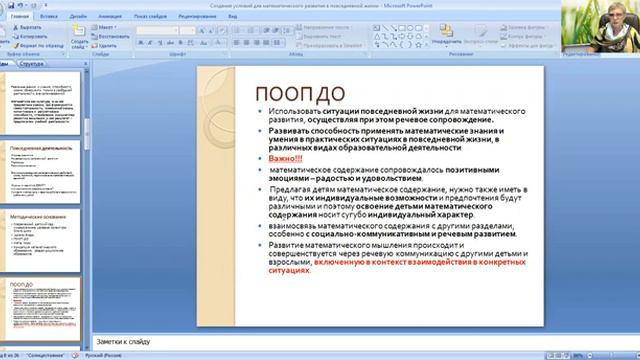
Task: Toggle text shadow (S button)
Action: point(180,42)
